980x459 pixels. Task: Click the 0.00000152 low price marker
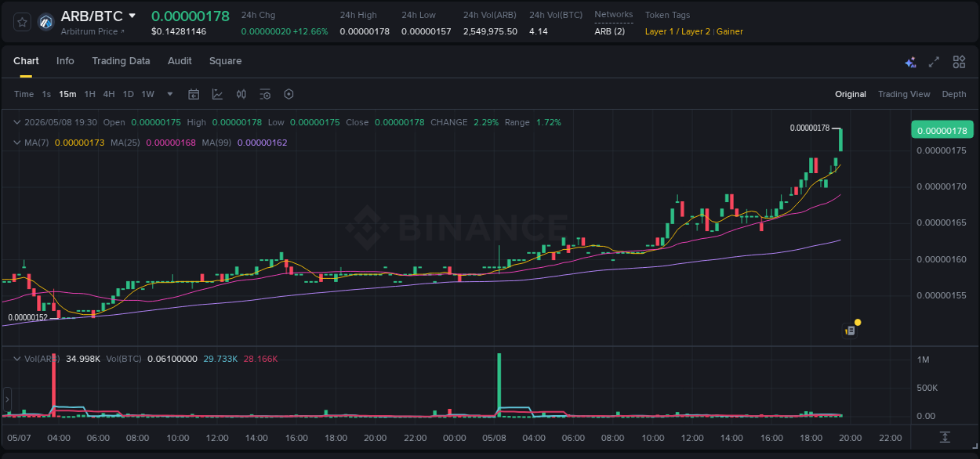click(27, 317)
